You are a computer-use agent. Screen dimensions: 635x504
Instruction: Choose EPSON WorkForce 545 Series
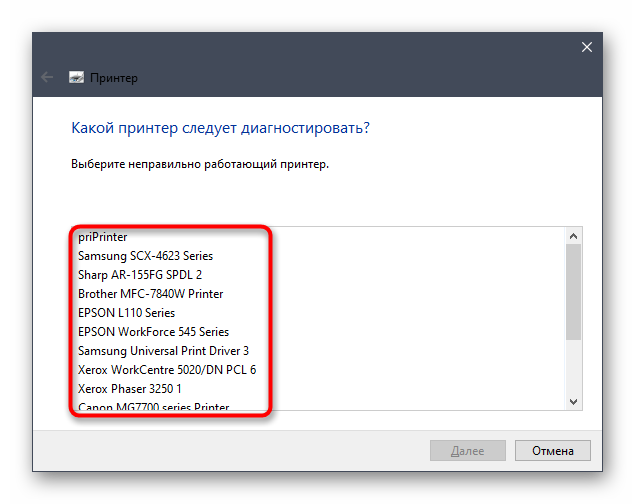pyautogui.click(x=153, y=332)
